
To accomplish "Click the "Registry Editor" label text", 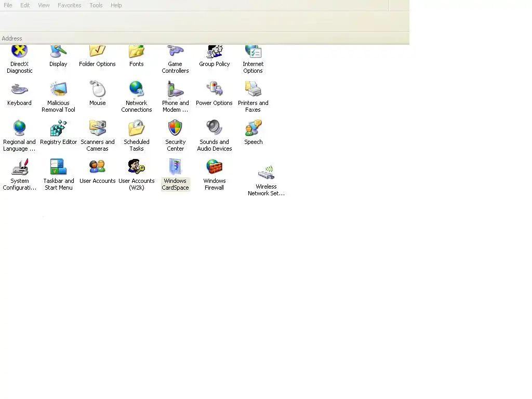I will 58,142.
